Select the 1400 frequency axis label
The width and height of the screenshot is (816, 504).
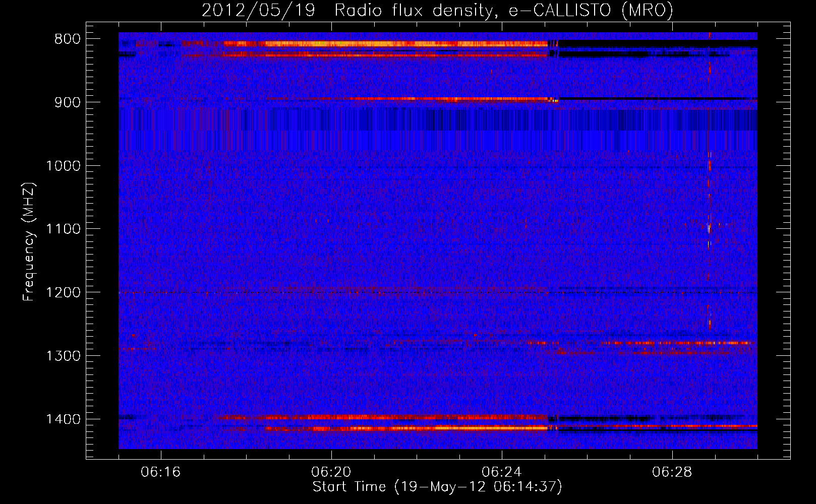(63, 419)
